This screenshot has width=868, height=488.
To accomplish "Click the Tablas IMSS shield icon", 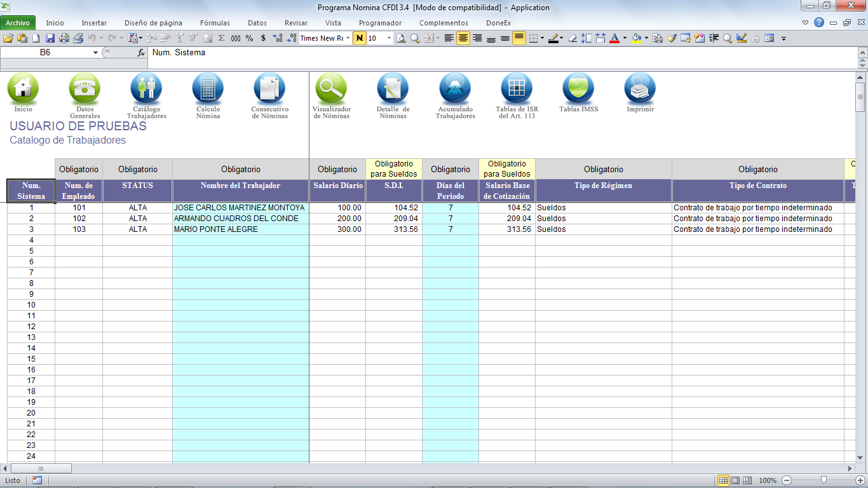I will (578, 89).
